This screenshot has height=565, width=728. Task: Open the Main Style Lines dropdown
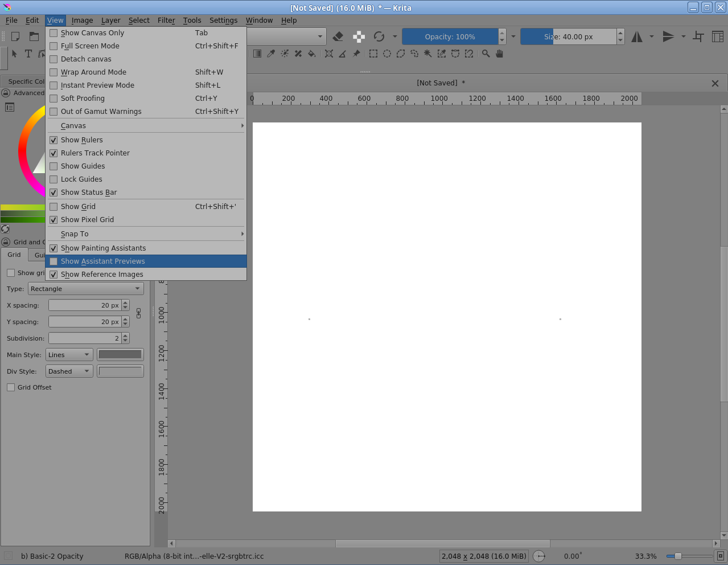pos(69,355)
